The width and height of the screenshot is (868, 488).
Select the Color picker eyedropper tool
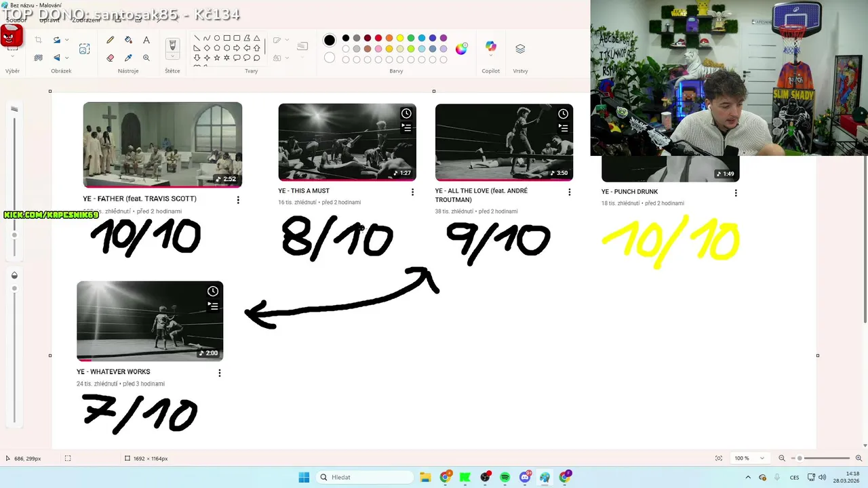(x=128, y=58)
